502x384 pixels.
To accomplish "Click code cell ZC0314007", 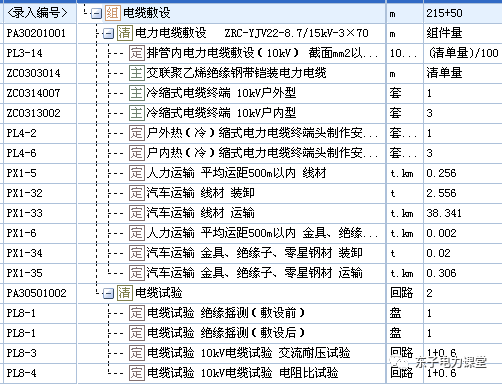I will coord(40,93).
